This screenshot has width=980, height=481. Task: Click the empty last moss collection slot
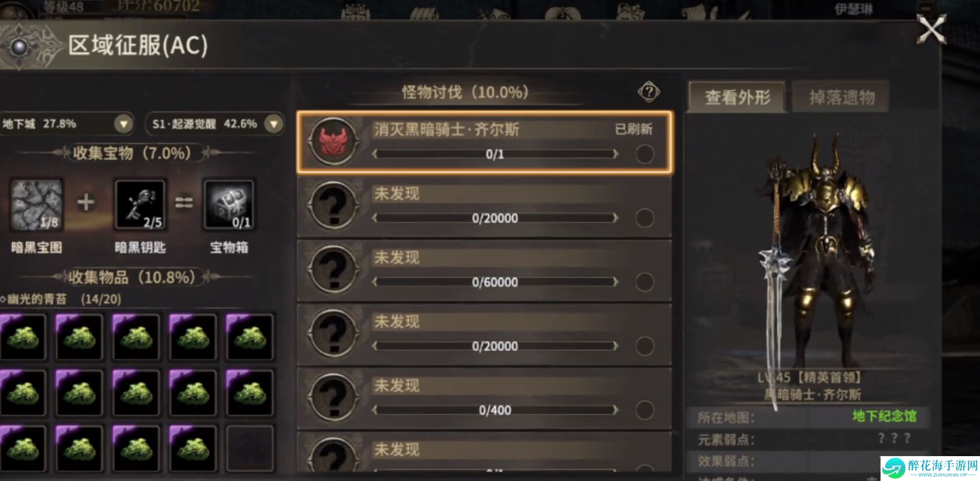[250, 448]
